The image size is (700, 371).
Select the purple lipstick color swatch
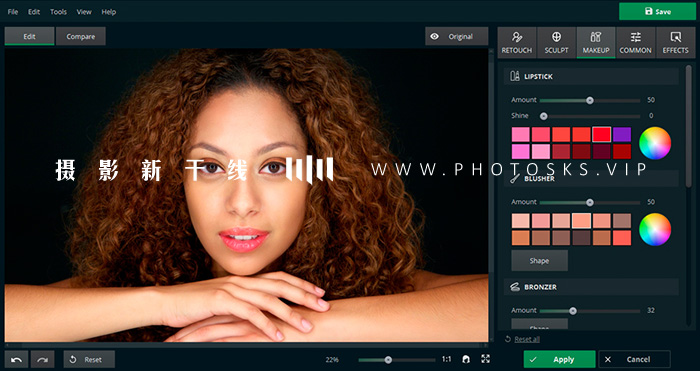[622, 134]
